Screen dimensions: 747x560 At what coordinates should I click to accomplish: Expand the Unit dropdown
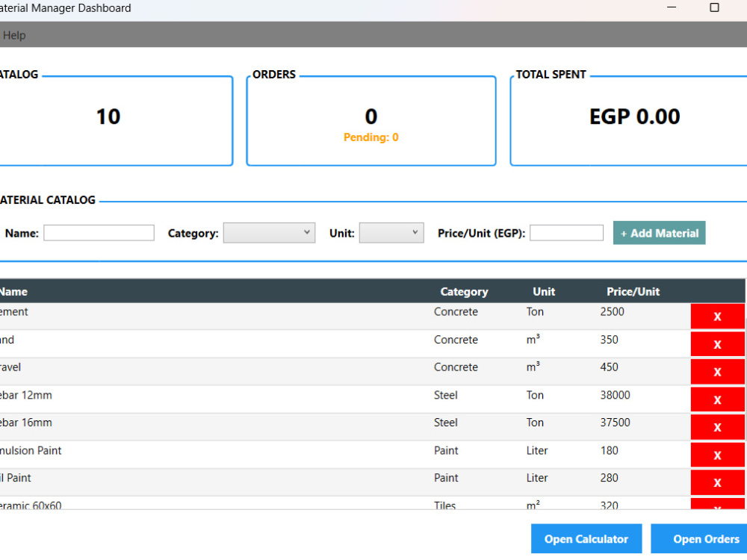[x=391, y=233]
